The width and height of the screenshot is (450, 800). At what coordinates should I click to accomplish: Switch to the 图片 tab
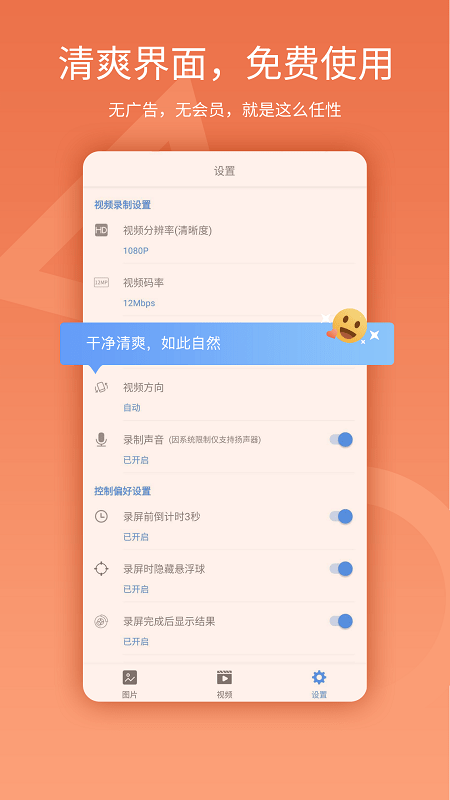pyautogui.click(x=130, y=684)
